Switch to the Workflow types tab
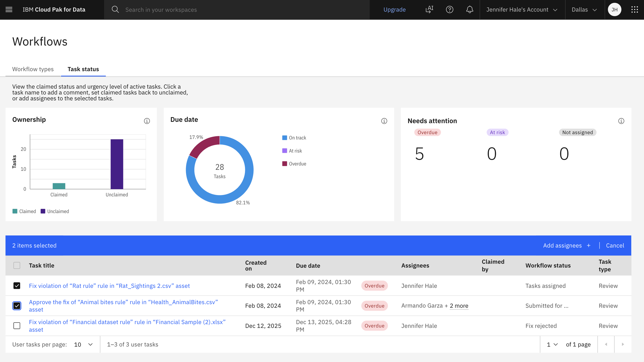 (x=33, y=69)
